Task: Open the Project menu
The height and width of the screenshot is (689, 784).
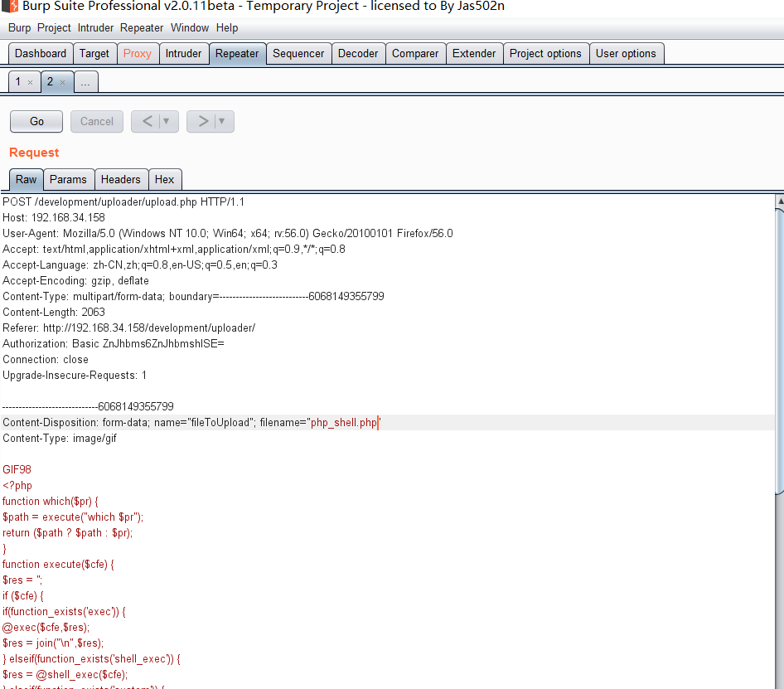Action: coord(54,28)
